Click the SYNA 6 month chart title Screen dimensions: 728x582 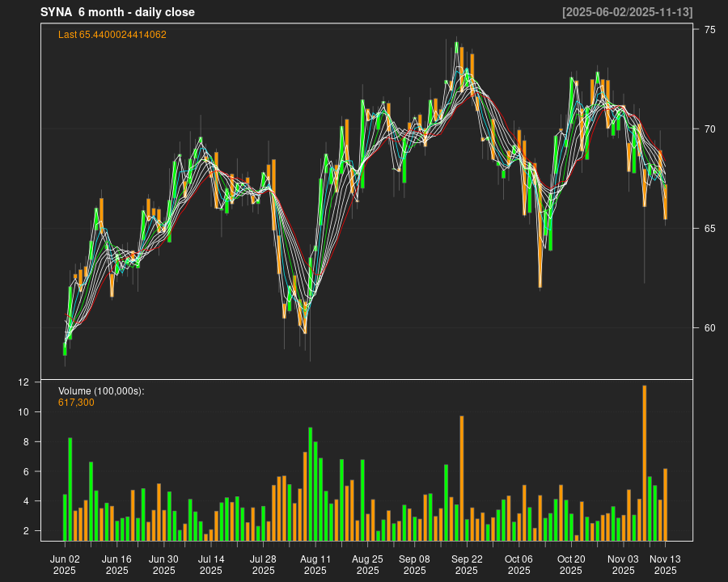pyautogui.click(x=117, y=12)
